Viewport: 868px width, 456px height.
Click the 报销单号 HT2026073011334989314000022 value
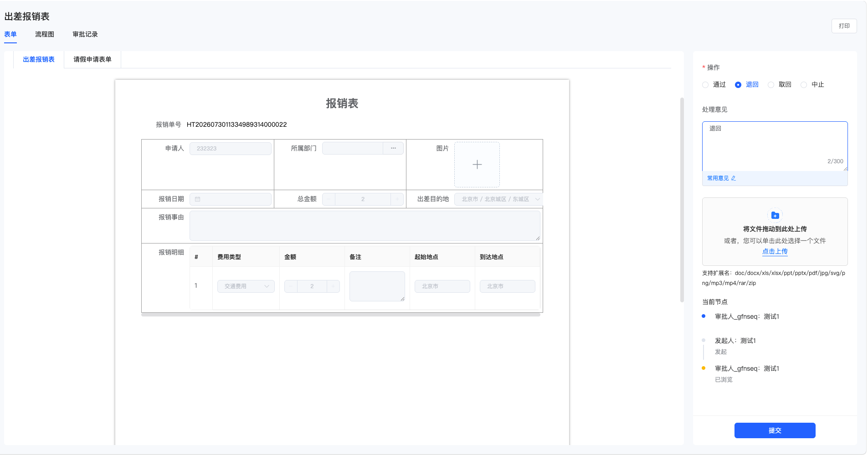click(x=236, y=125)
